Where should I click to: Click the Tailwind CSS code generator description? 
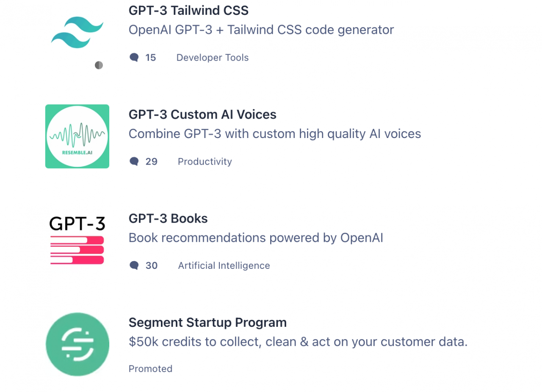(261, 30)
